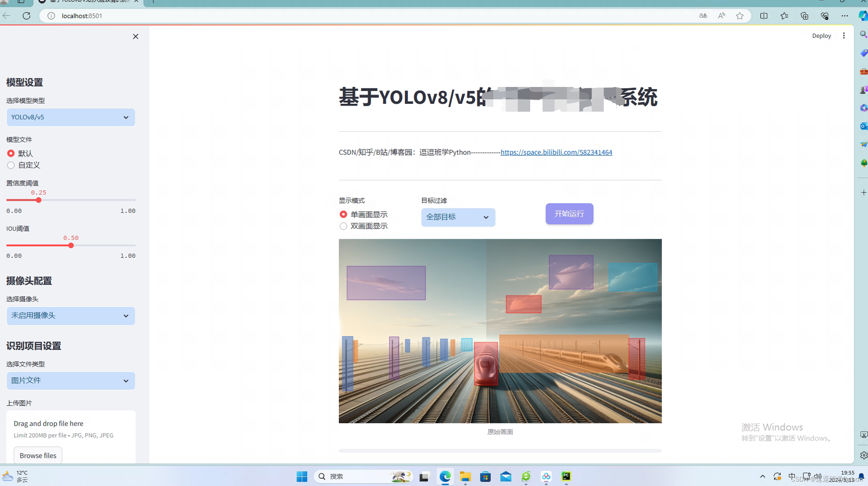
Task: Click Windows Start button on taskbar
Action: point(302,476)
